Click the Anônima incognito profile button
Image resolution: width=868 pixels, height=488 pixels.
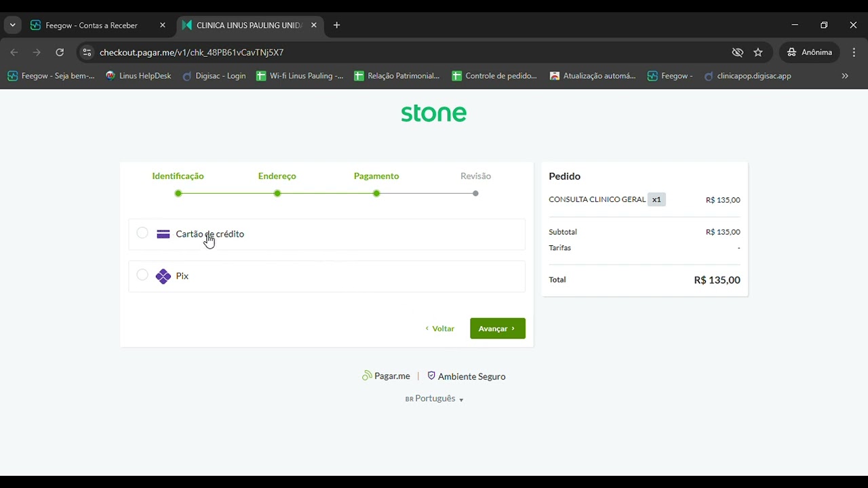pos(810,52)
